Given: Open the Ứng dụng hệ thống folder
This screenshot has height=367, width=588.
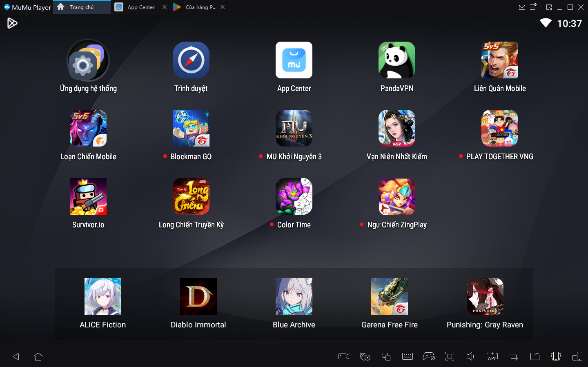Looking at the screenshot, I should point(88,60).
